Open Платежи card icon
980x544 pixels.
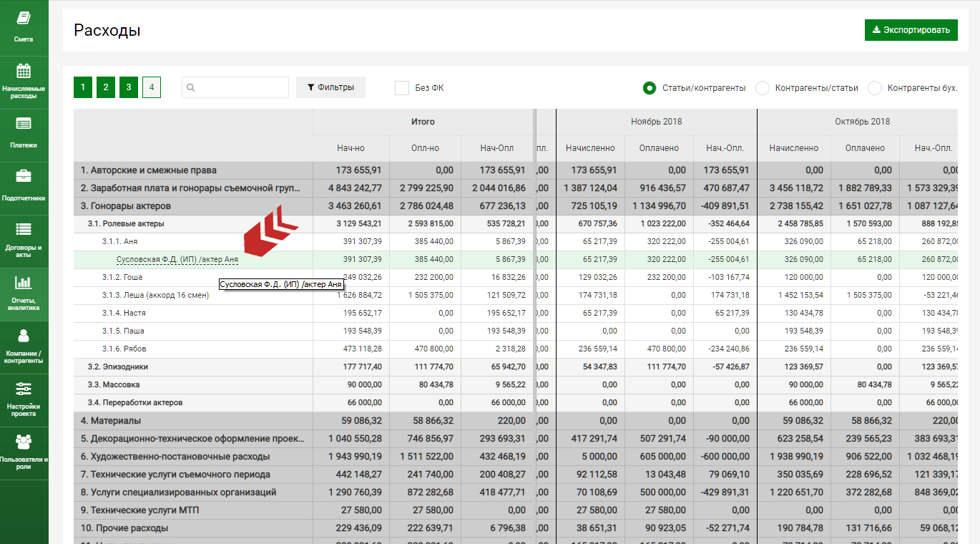24,123
